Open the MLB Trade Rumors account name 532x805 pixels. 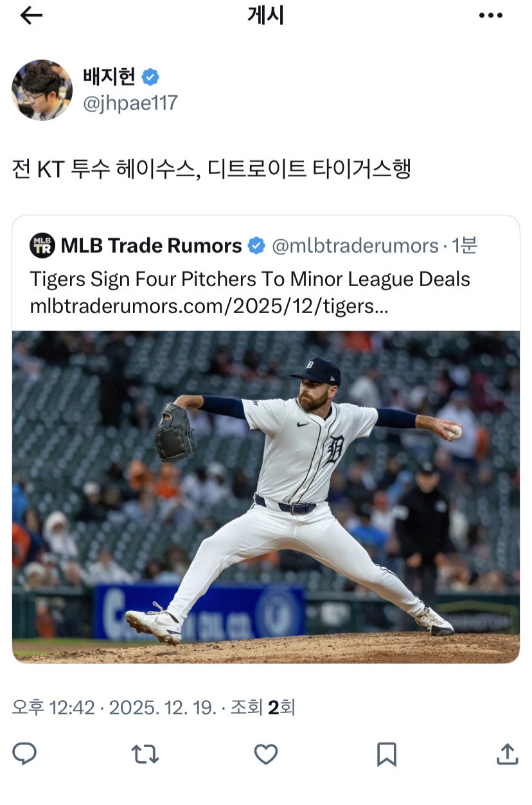[x=152, y=246]
